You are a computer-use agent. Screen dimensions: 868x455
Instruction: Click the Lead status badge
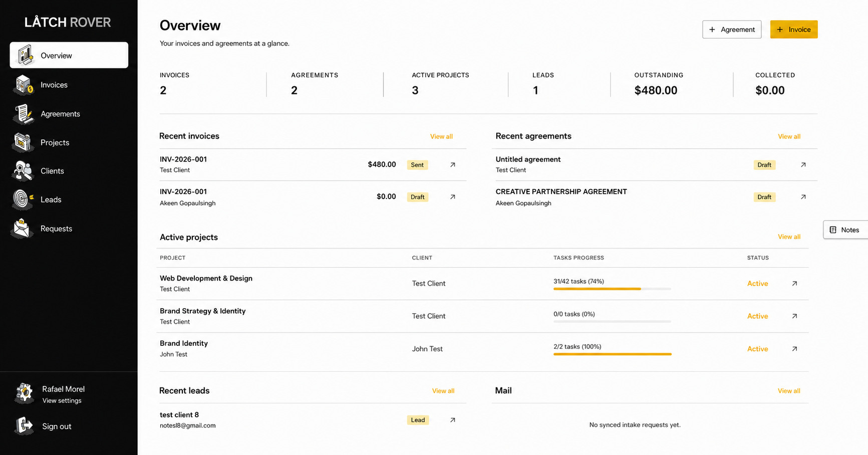point(418,420)
